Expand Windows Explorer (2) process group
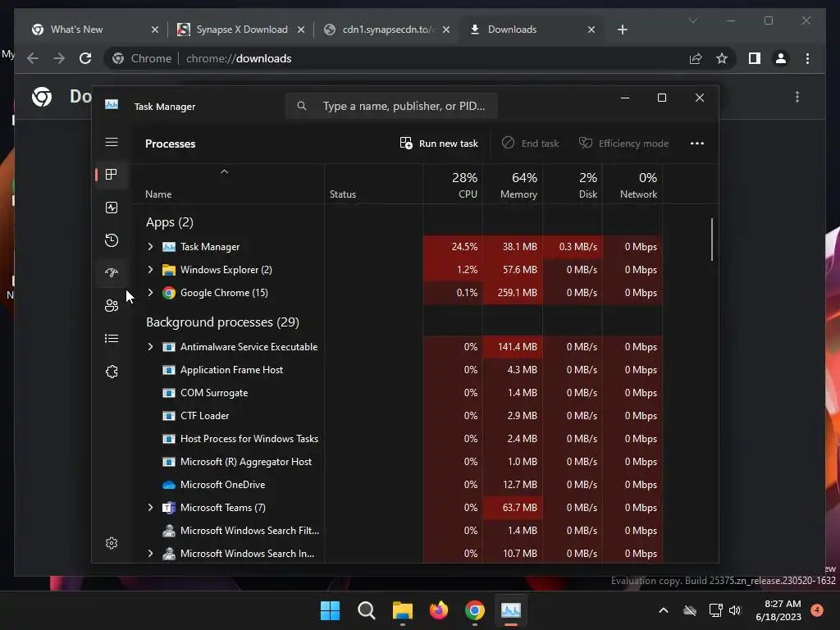 pos(151,269)
